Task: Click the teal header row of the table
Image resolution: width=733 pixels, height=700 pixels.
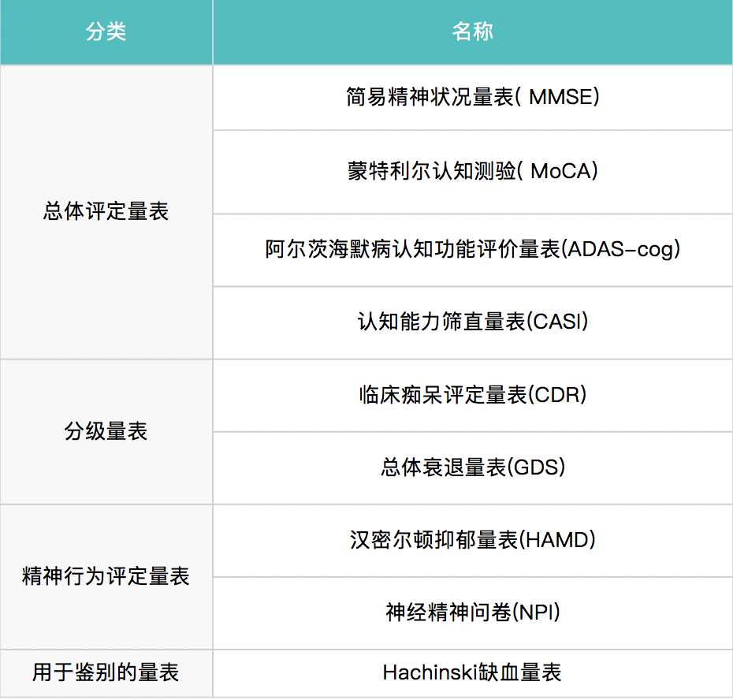Action: pos(366,32)
